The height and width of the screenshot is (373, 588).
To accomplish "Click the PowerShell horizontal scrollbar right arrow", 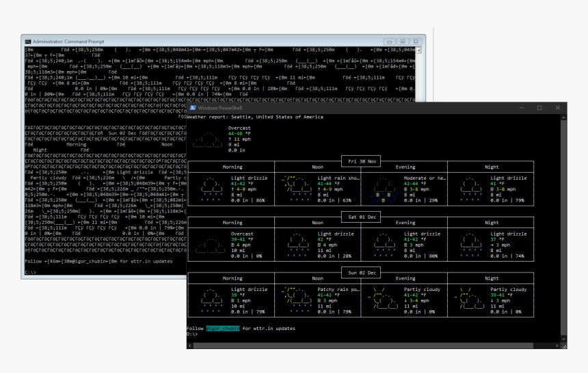I will [557, 346].
